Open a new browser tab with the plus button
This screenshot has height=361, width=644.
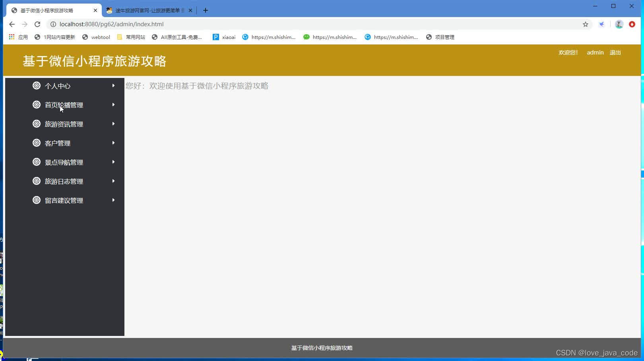206,10
